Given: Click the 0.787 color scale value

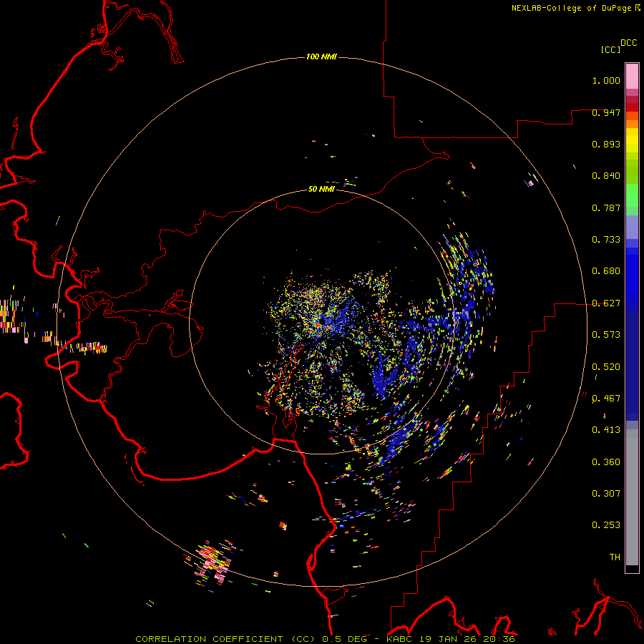Looking at the screenshot, I should [606, 208].
